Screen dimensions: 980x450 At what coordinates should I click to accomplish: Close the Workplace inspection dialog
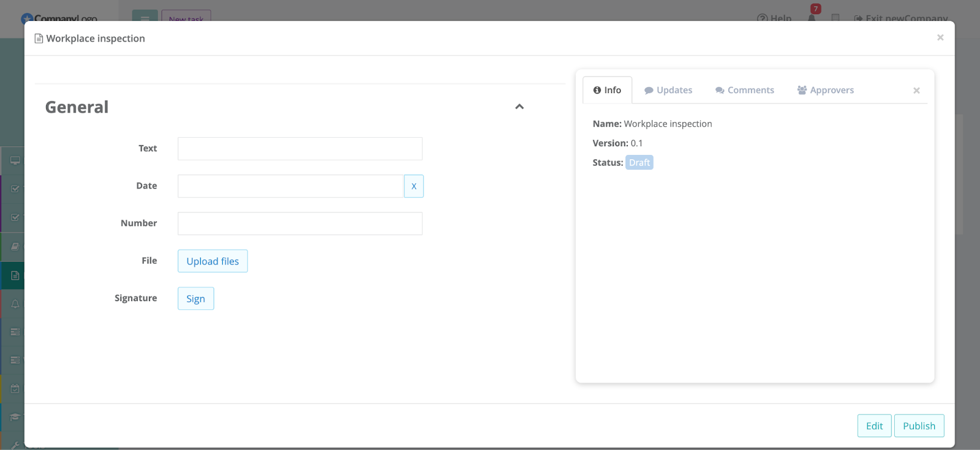coord(940,38)
